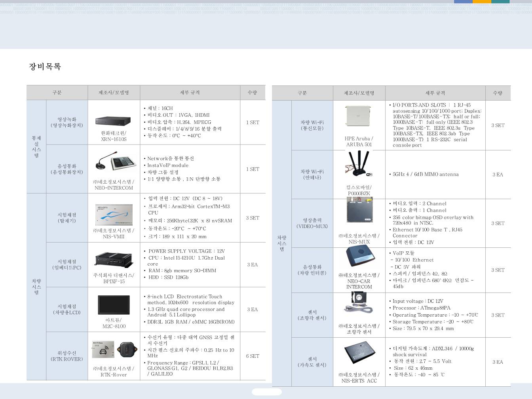Click the 장비목록 page heading
Viewport: 532px width, 399px height.
[45, 66]
